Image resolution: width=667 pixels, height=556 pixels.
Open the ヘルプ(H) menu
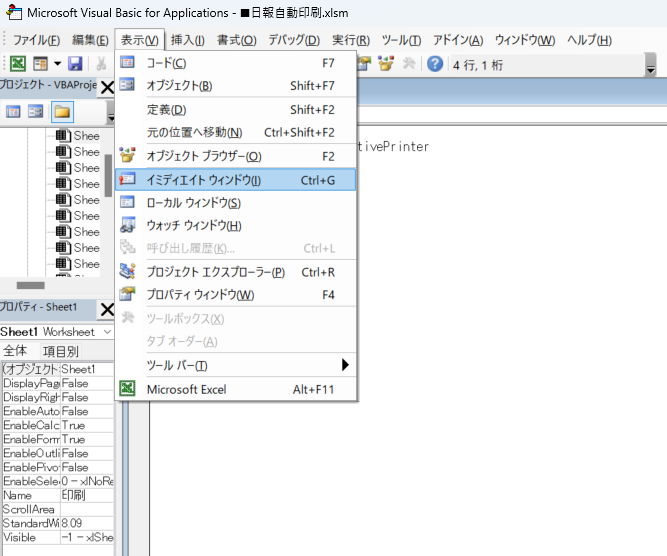pos(589,40)
